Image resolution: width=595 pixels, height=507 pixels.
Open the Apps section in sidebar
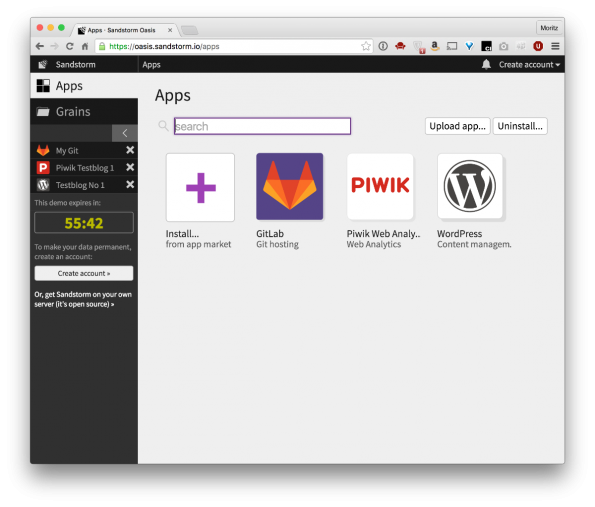click(84, 86)
